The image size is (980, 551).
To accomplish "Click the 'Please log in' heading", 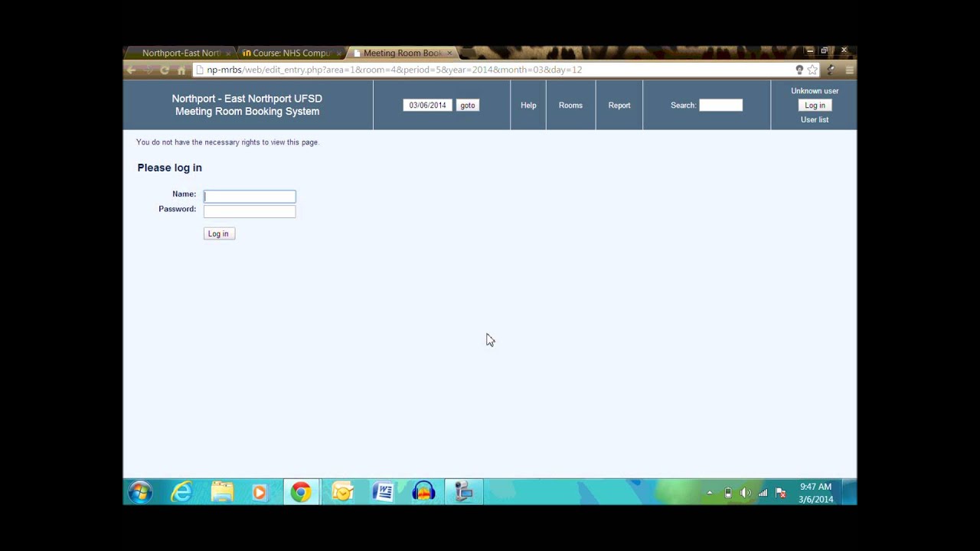I will [x=170, y=168].
